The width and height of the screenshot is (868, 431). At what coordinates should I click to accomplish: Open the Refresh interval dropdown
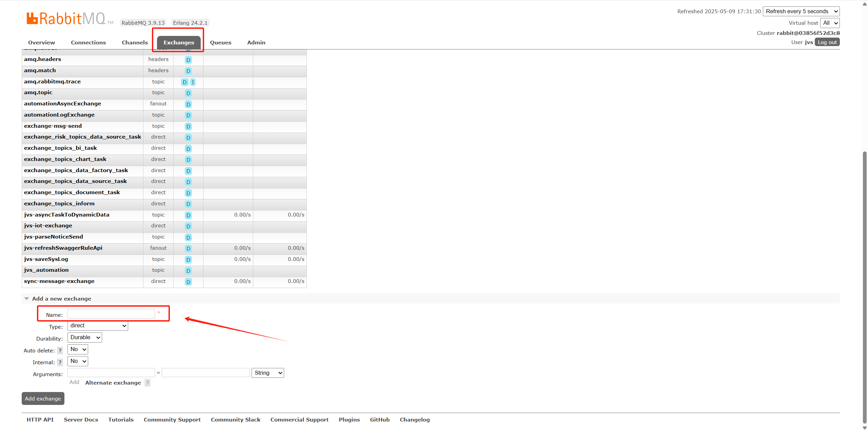pyautogui.click(x=801, y=11)
